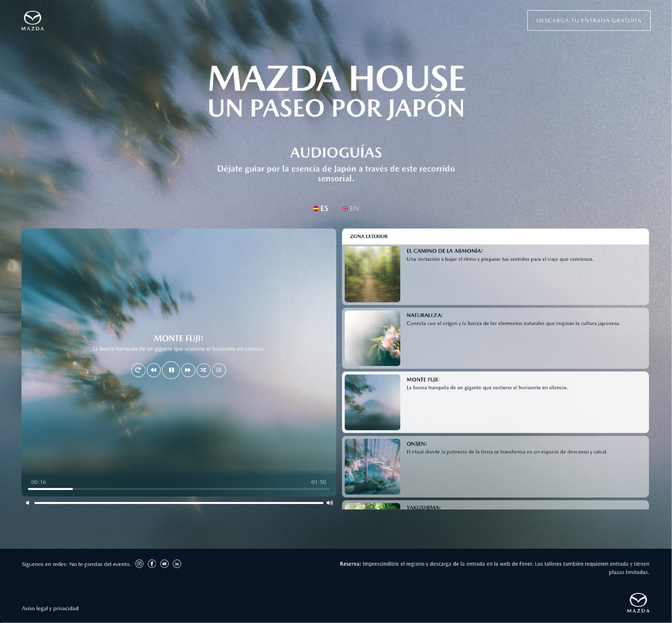The width and height of the screenshot is (672, 623).
Task: Click the repeat track icon
Action: tap(138, 370)
